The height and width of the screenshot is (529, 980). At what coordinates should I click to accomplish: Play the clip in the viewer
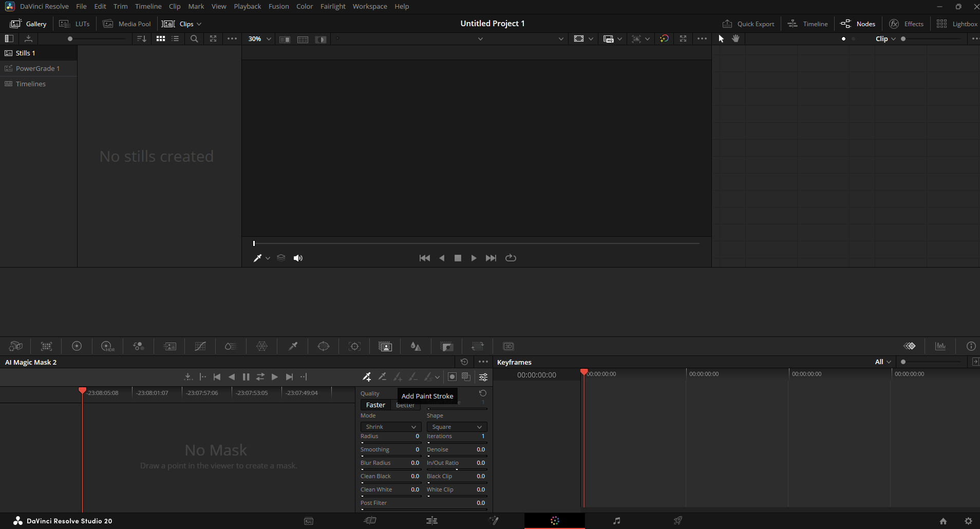[474, 258]
